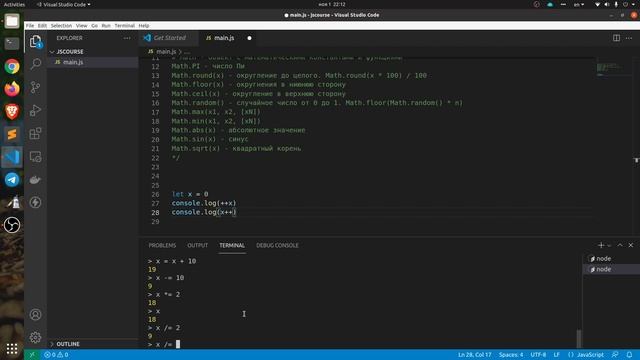Open the Remote Explorer view
Image resolution: width=640 pixels, height=360 pixels.
pyautogui.click(x=36, y=157)
